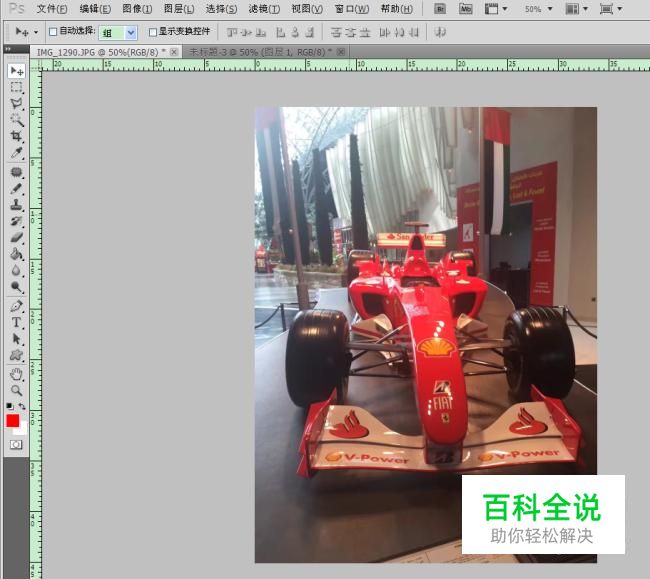Open the 视图(V) menu
Screen dimensions: 650x579
[307, 9]
